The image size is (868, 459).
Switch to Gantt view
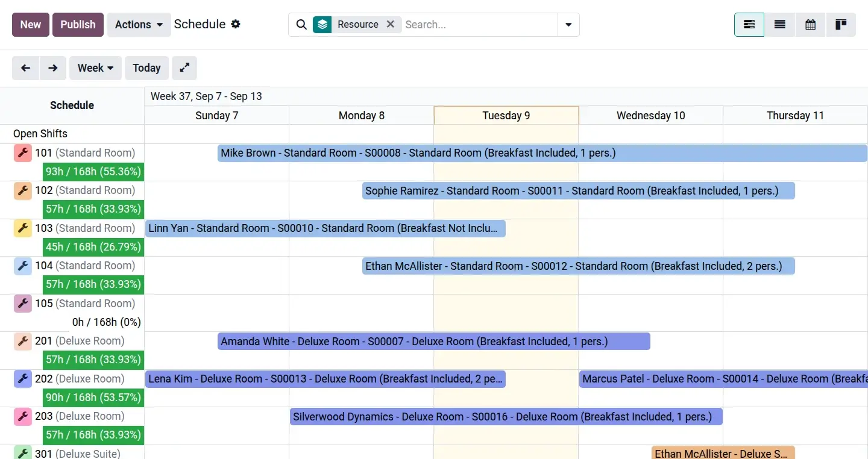[749, 25]
